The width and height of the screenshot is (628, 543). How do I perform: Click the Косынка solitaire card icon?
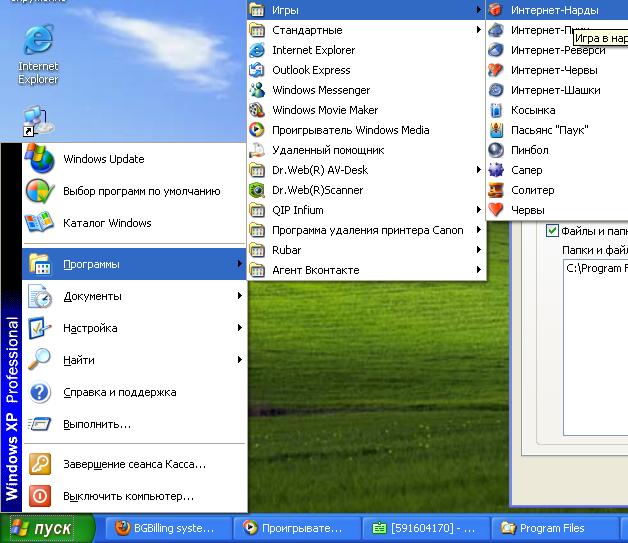[496, 110]
